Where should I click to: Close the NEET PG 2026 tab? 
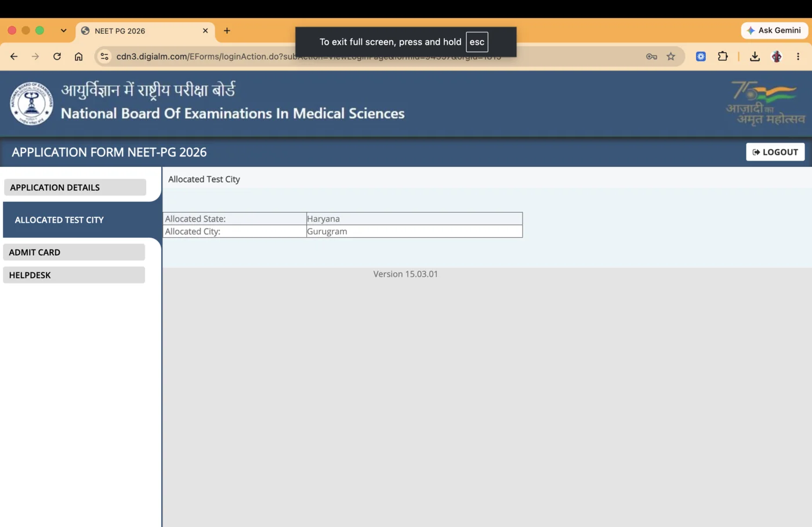coord(205,31)
